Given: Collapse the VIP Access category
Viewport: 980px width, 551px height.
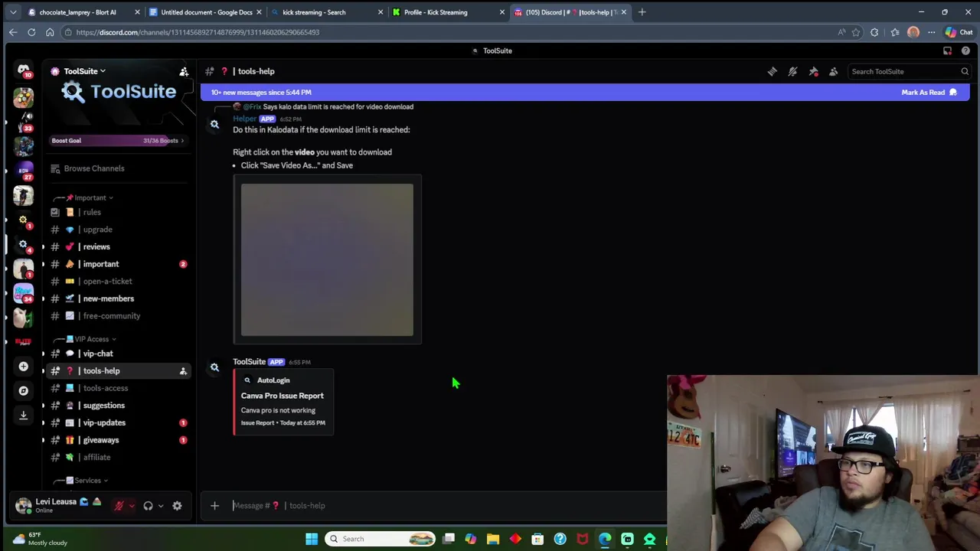Looking at the screenshot, I should click(x=91, y=339).
